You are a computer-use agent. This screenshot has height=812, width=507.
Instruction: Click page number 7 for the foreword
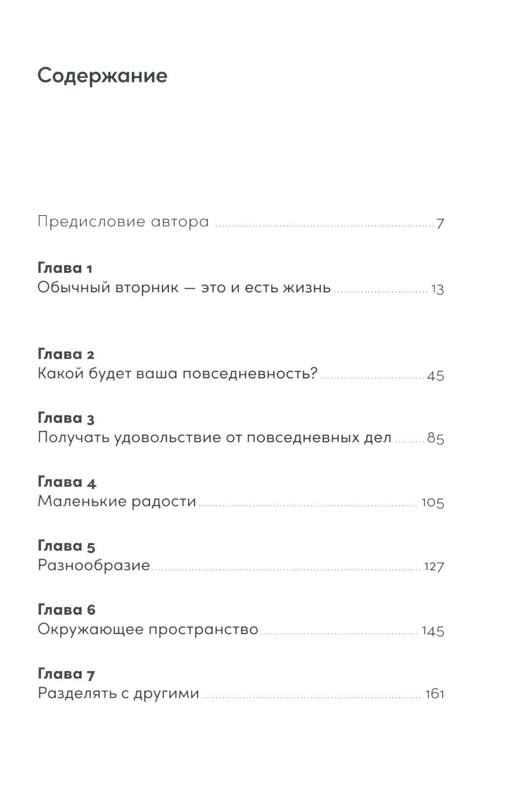coord(440,223)
